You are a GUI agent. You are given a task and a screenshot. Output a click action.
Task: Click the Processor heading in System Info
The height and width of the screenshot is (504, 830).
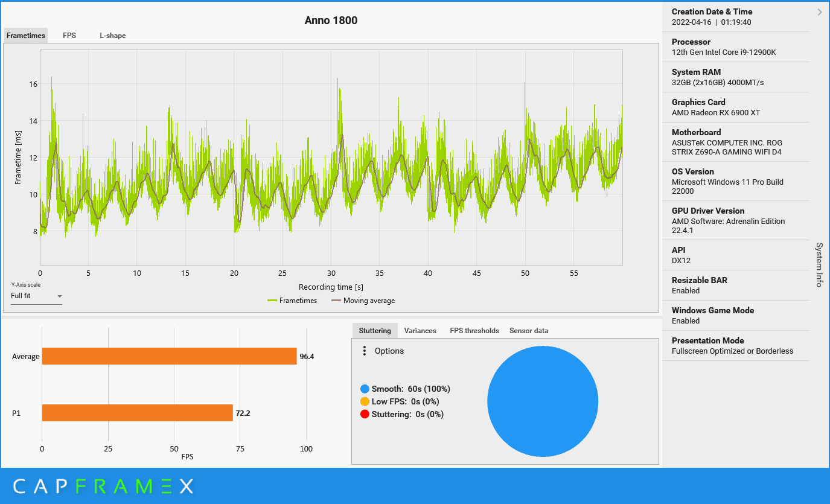click(691, 42)
